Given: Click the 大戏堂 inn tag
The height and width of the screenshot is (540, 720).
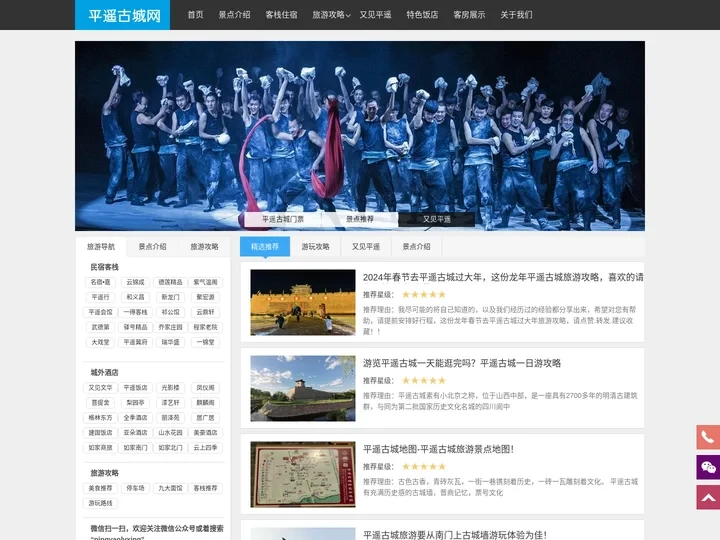Looking at the screenshot, I should point(101,342).
